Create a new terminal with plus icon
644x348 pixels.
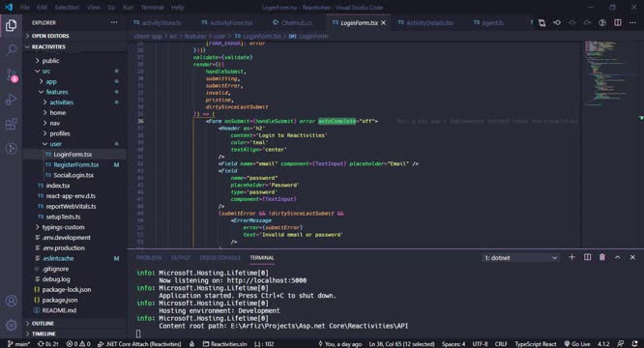point(571,257)
